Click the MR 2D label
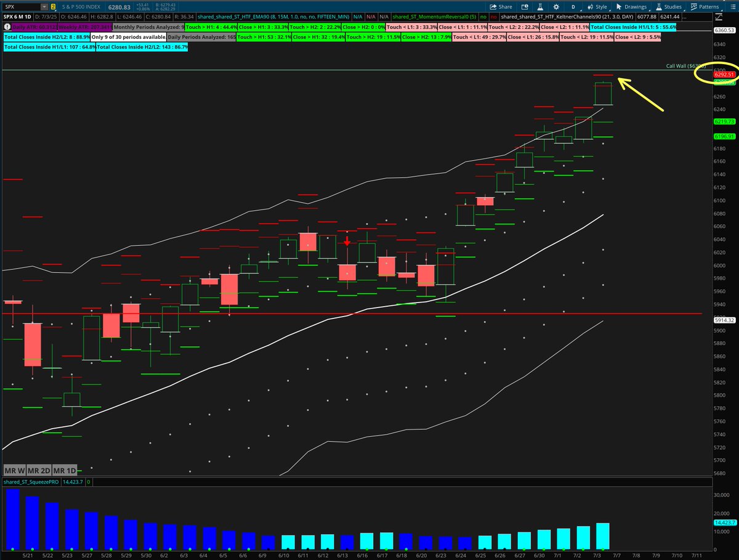This screenshot has width=739, height=560. coord(38,469)
